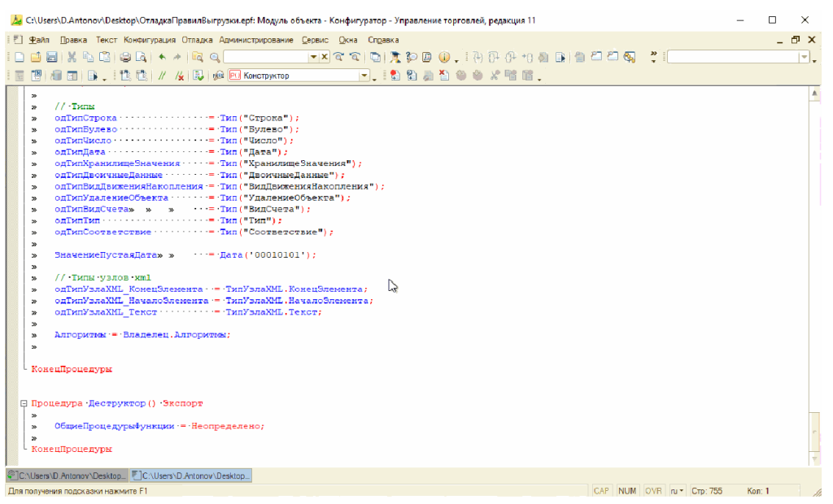Viewport: 833px width, 504px height.
Task: Open the Конструктор procedure dropdown
Action: click(364, 76)
